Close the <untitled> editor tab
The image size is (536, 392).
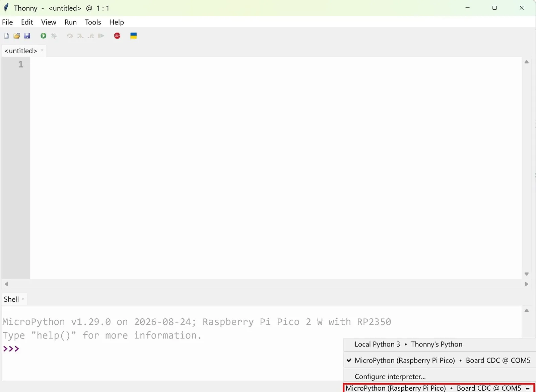coord(42,51)
